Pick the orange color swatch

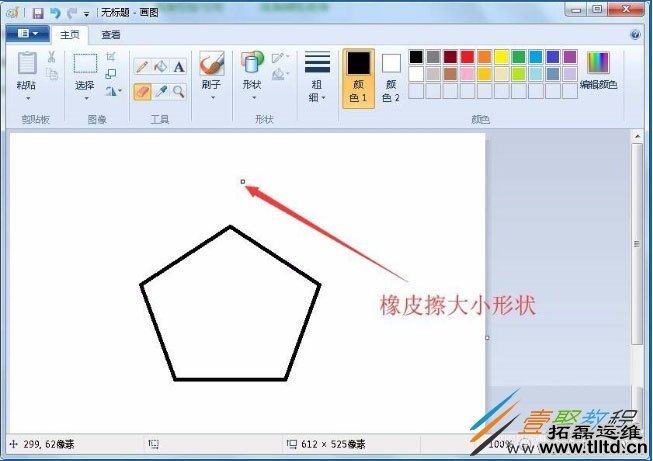click(x=484, y=57)
